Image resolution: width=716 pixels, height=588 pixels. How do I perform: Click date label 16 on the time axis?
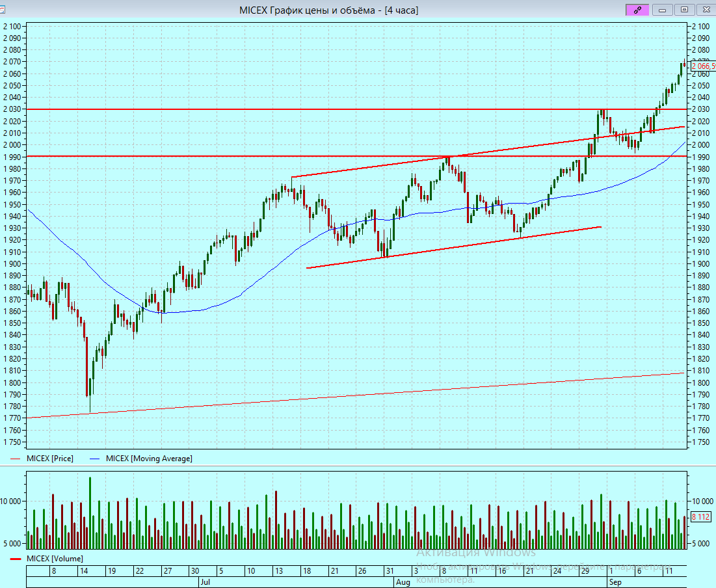[x=502, y=570]
